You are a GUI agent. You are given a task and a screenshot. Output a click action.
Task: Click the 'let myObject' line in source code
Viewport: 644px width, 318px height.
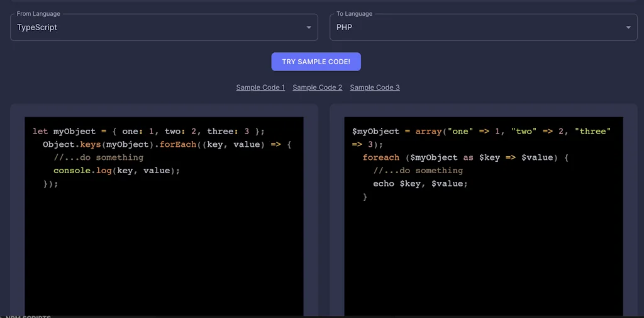click(x=148, y=132)
